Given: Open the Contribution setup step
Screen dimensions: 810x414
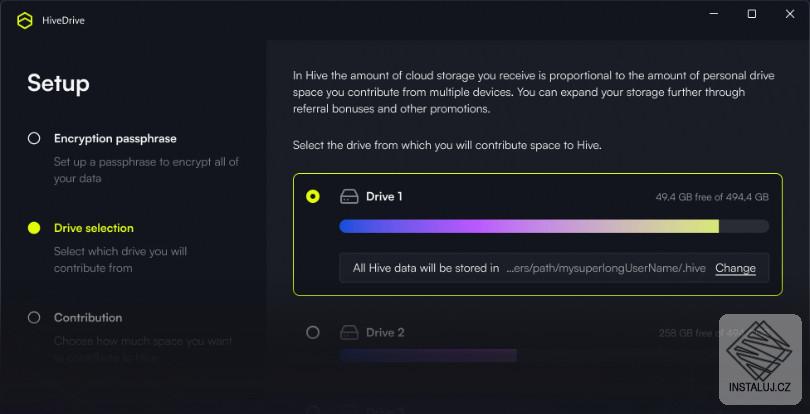Looking at the screenshot, I should click(88, 317).
